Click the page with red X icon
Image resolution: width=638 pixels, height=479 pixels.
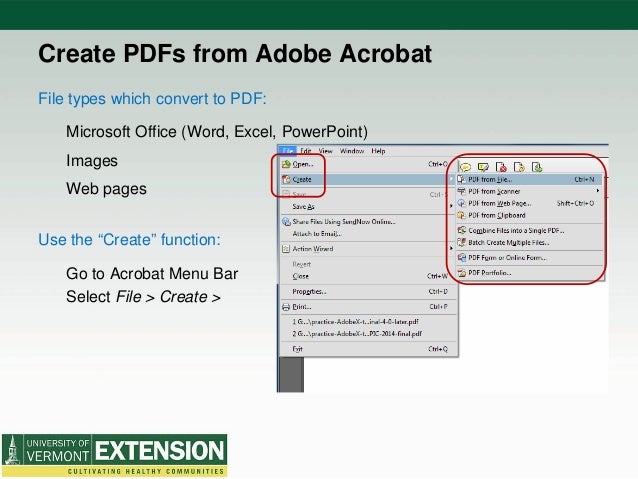[501, 167]
